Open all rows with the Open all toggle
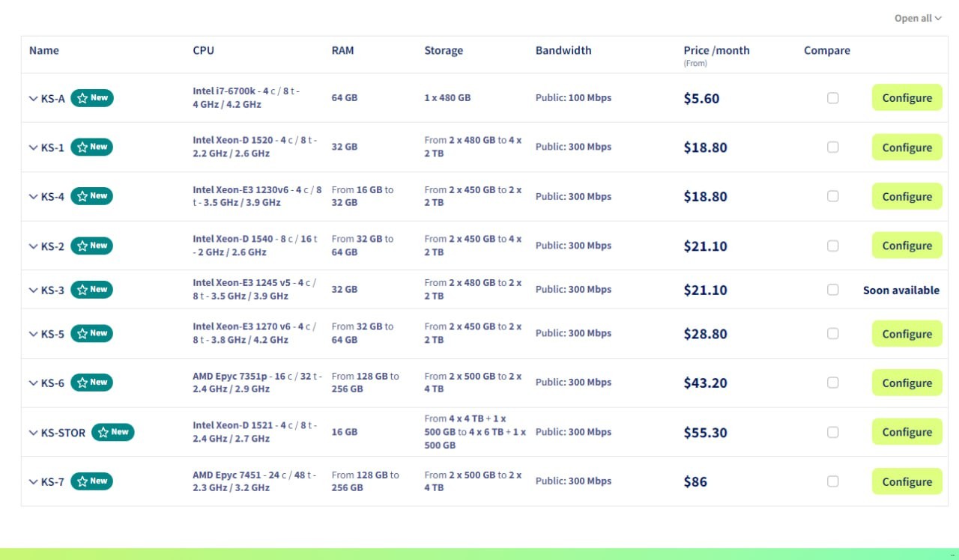This screenshot has width=959, height=560. click(x=917, y=19)
